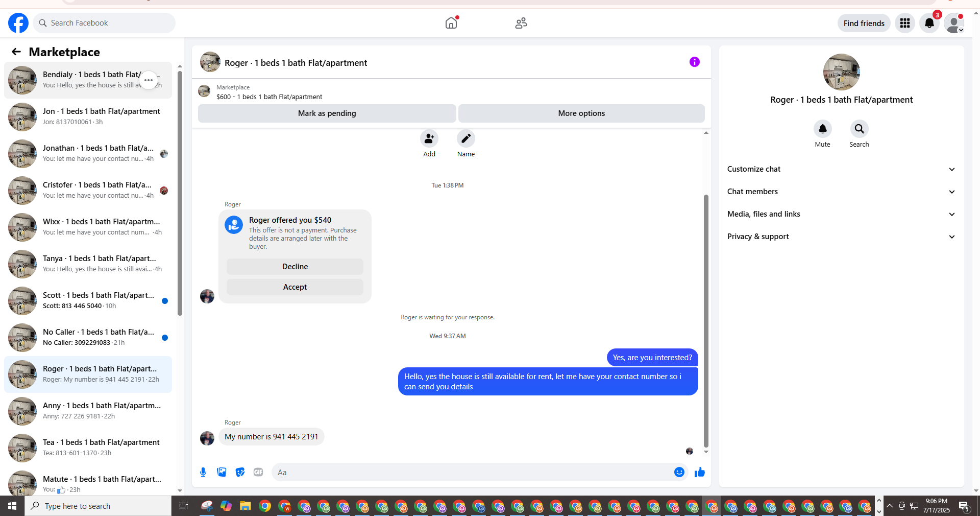Screen dimensions: 980x516
Task: Open the Facebook logo home link
Action: coord(18,23)
